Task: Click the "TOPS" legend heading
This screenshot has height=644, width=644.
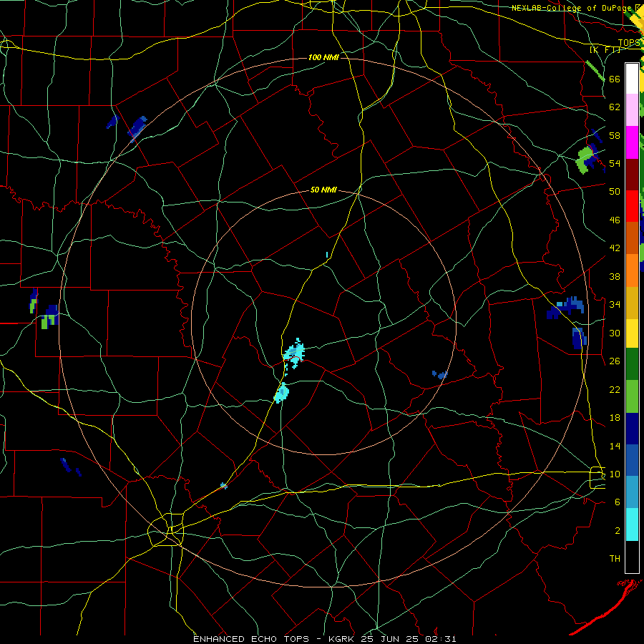Action: coord(629,43)
